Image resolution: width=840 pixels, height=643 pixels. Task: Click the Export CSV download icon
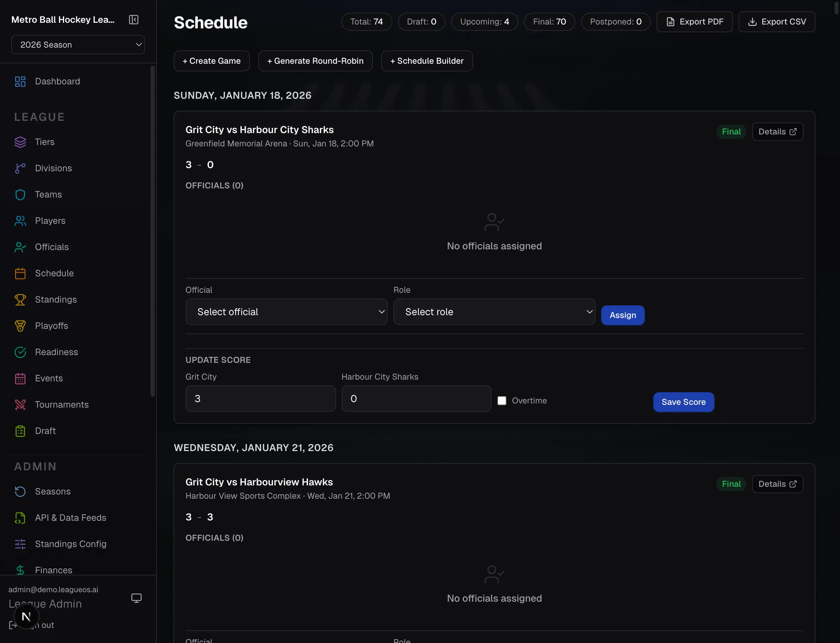tap(753, 22)
